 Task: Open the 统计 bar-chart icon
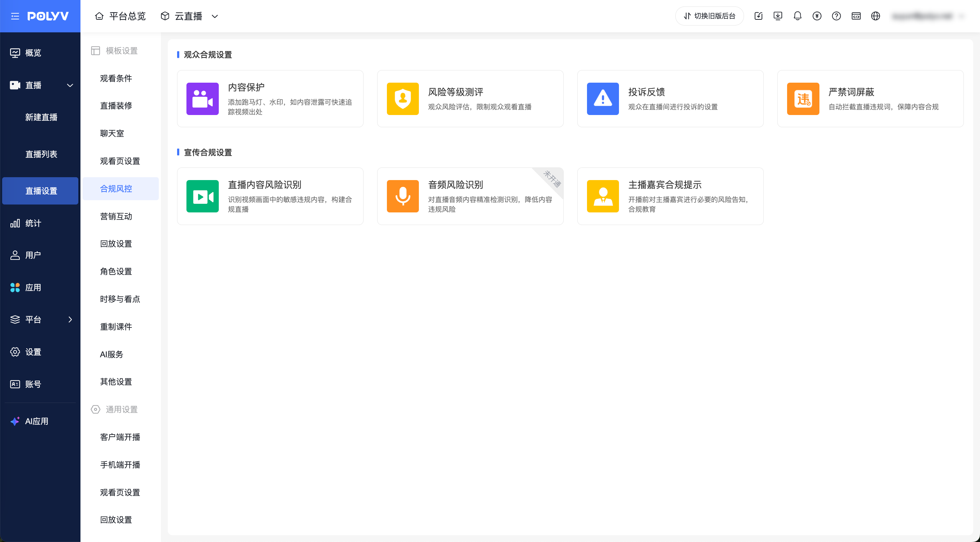coord(15,223)
